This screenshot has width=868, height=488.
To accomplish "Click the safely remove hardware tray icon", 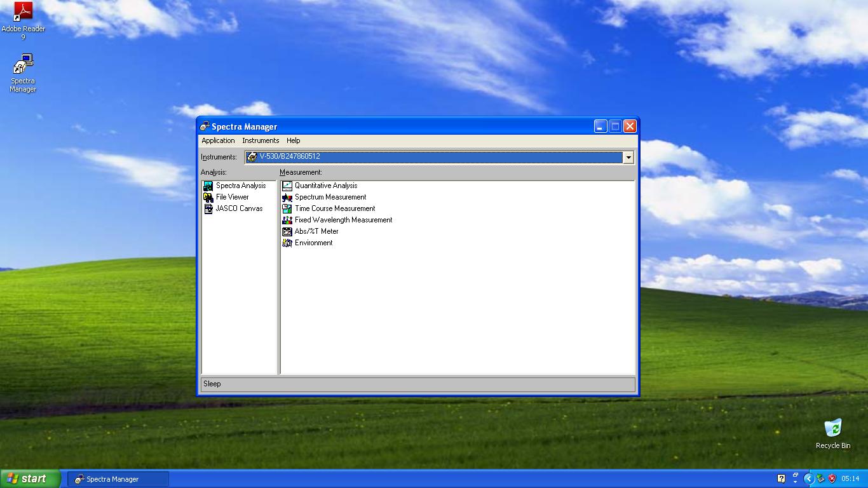I will [820, 478].
